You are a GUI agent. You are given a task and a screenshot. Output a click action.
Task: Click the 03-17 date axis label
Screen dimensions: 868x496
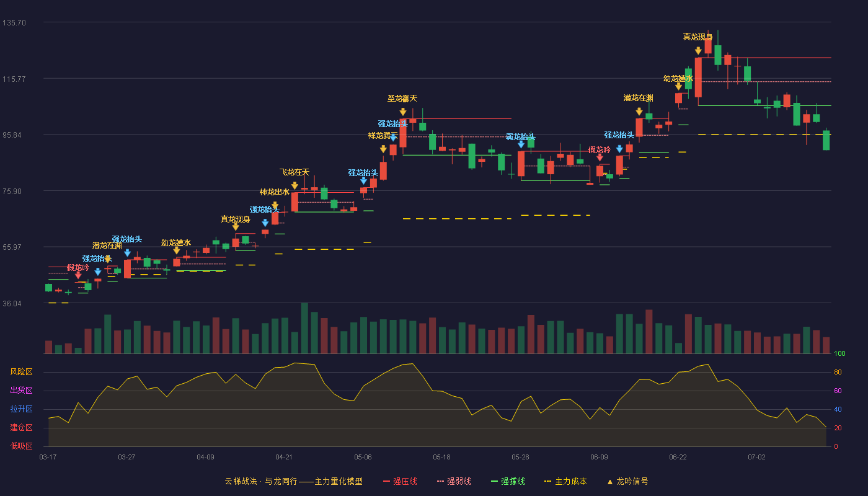[x=48, y=457]
